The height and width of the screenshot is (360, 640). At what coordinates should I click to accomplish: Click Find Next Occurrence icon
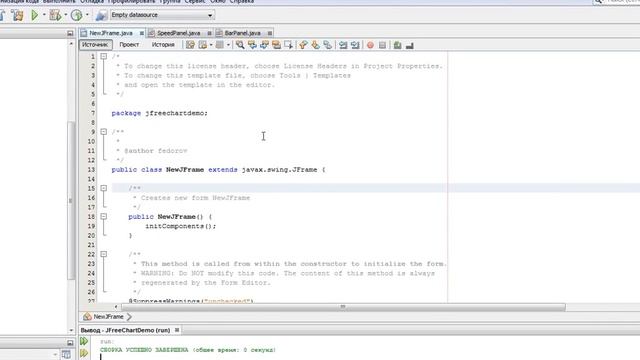(x=264, y=45)
